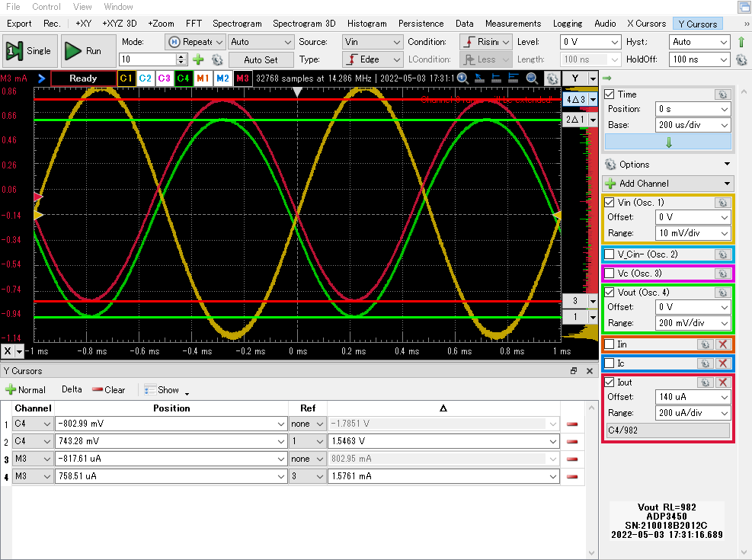Image resolution: width=752 pixels, height=560 pixels.
Task: Click the Vin channel settings gear icon
Action: (722, 203)
